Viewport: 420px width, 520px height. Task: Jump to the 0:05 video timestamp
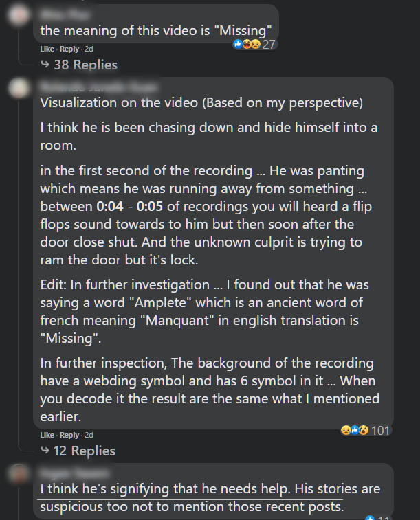[150, 206]
